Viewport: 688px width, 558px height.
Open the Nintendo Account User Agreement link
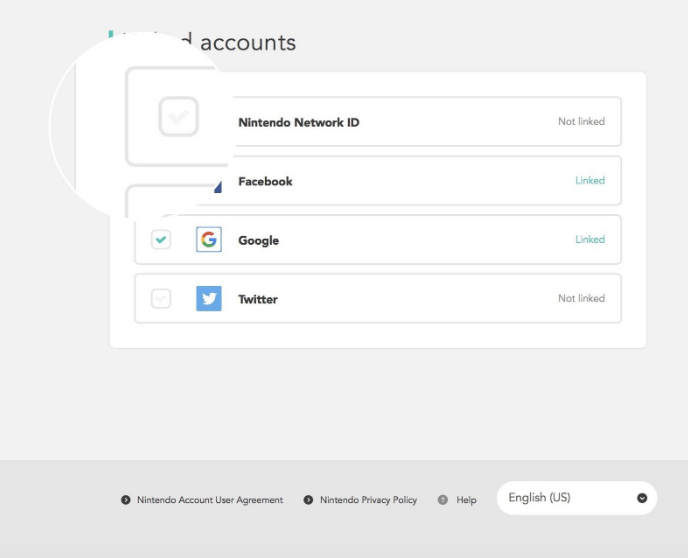click(210, 500)
